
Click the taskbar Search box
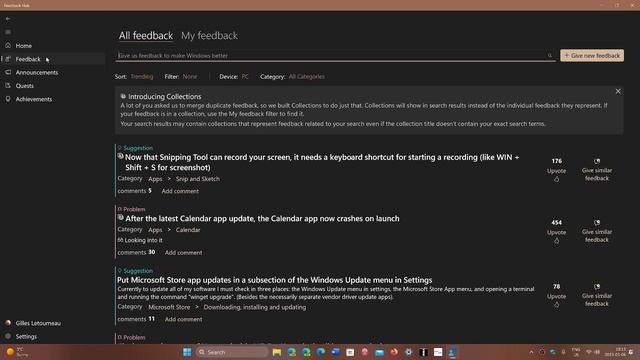pyautogui.click(x=232, y=352)
